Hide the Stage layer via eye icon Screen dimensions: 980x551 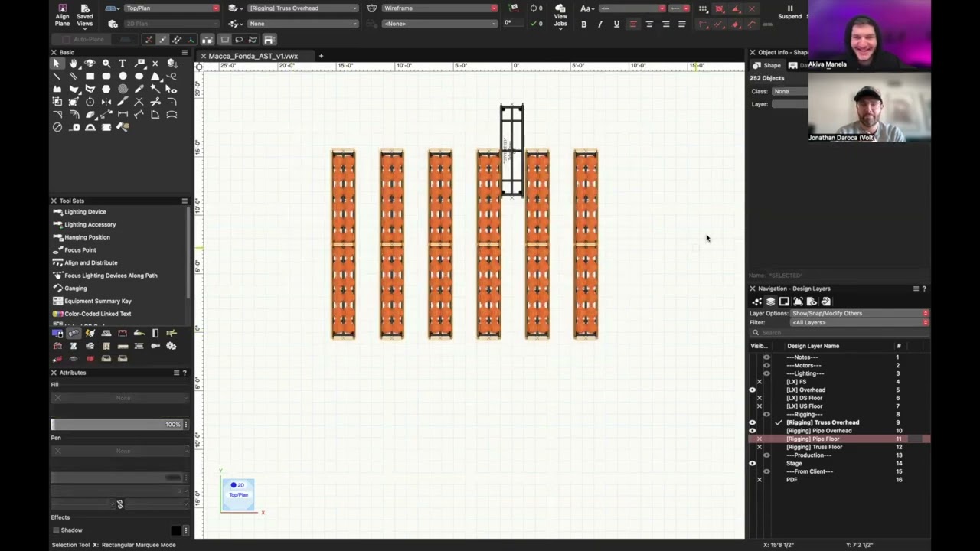click(x=753, y=463)
